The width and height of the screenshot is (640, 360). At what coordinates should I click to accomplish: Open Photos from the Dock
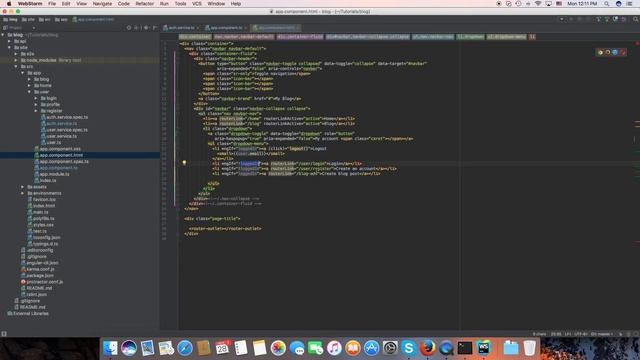click(x=278, y=348)
